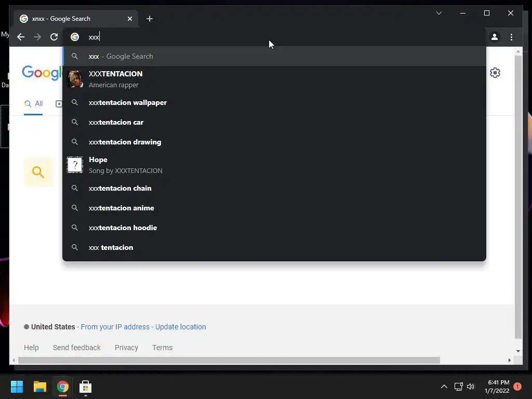Select 'xxxtentacion wallpaper' suggestion

(x=274, y=102)
